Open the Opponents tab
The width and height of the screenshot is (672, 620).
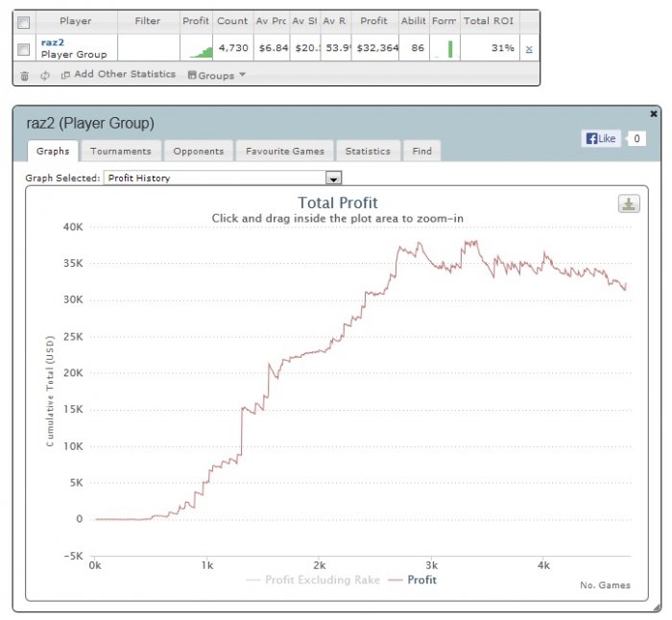click(199, 151)
